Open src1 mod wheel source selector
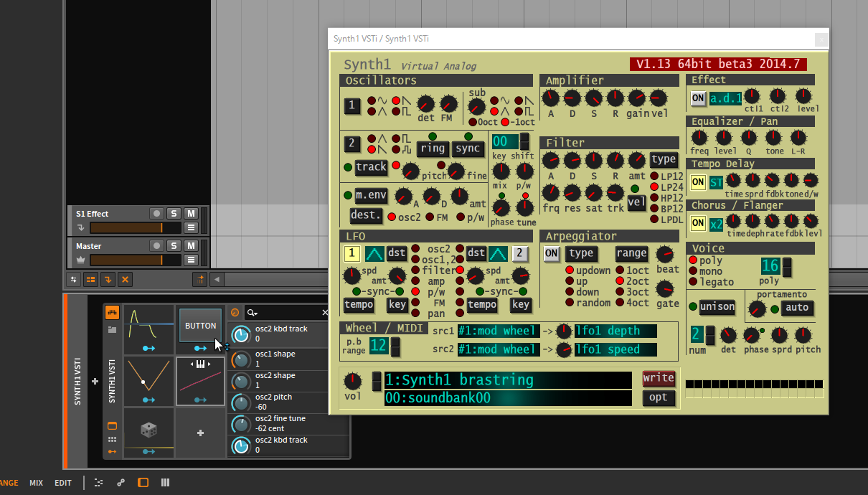The height and width of the screenshot is (495, 868). point(497,331)
